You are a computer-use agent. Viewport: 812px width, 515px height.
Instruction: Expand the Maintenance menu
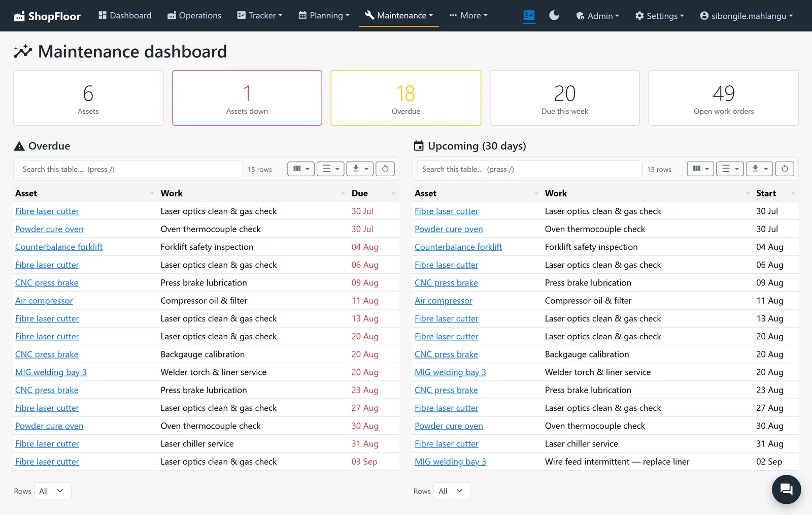tap(399, 16)
